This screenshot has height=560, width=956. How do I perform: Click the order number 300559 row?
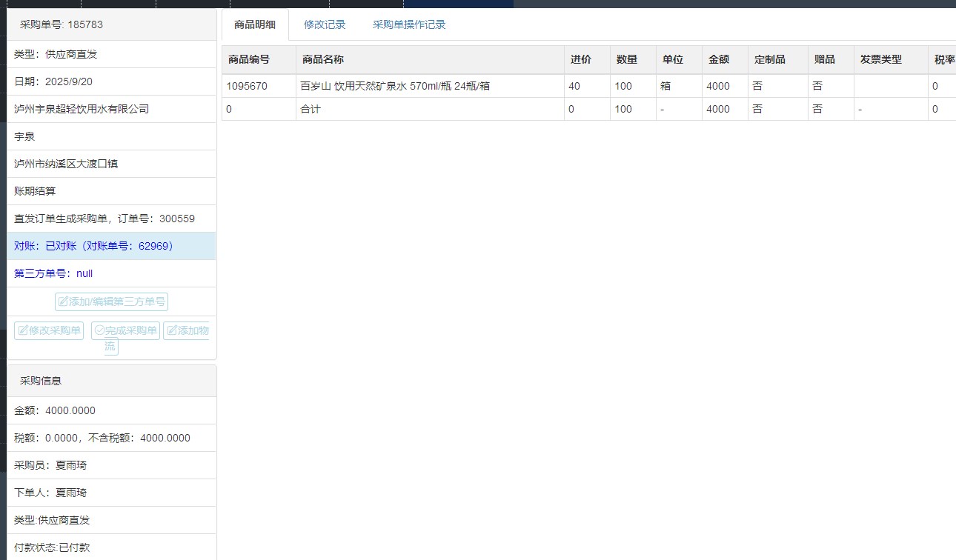(104, 219)
